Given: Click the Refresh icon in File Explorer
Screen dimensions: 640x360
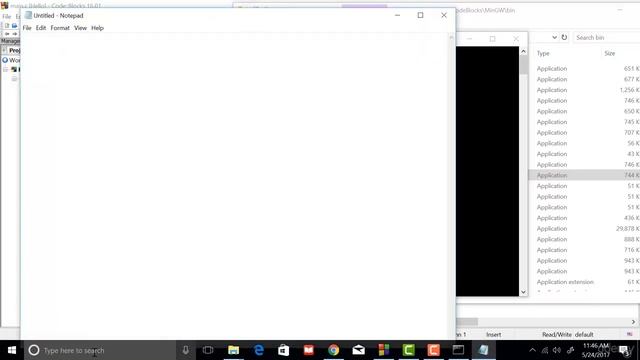Looking at the screenshot, I should coord(564,37).
